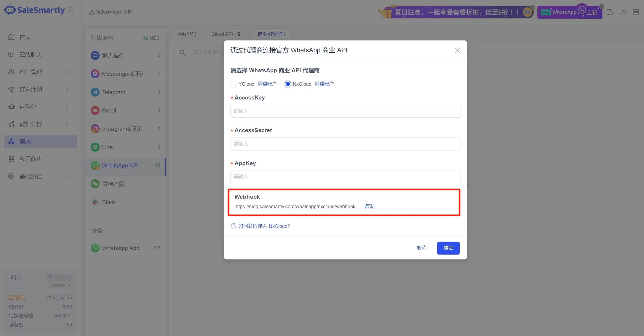Select the YCloud radio button

pos(233,84)
